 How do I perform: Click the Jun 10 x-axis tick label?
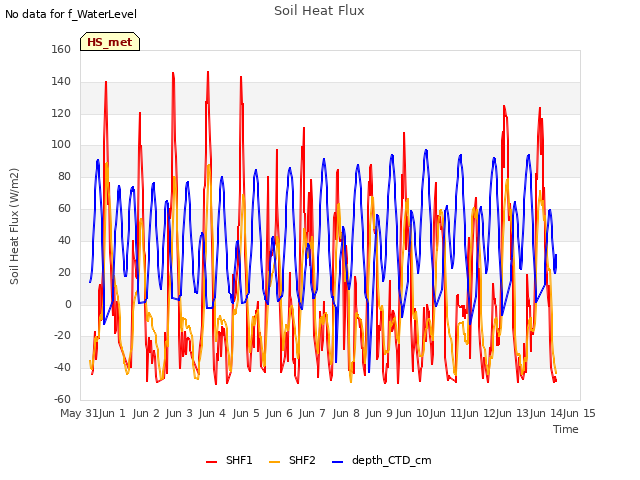coord(412,413)
